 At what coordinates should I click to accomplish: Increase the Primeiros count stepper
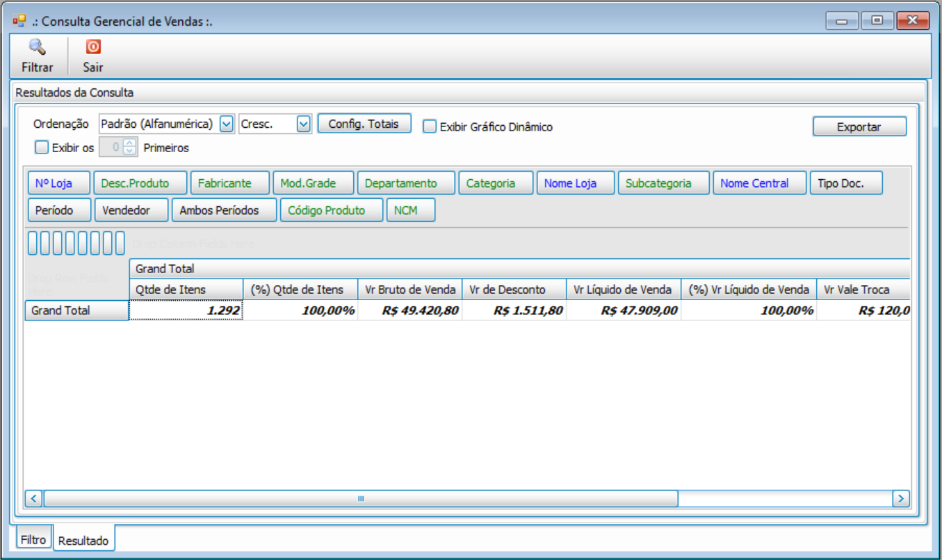point(129,143)
